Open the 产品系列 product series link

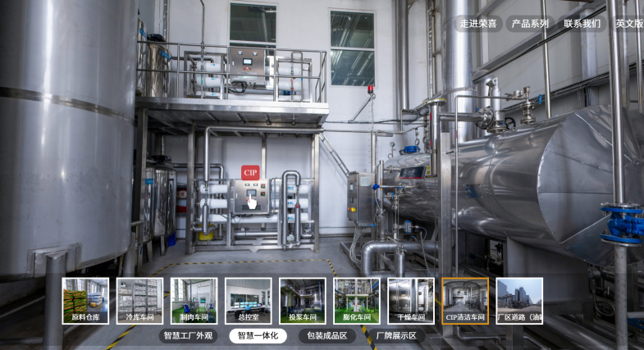coord(530,24)
